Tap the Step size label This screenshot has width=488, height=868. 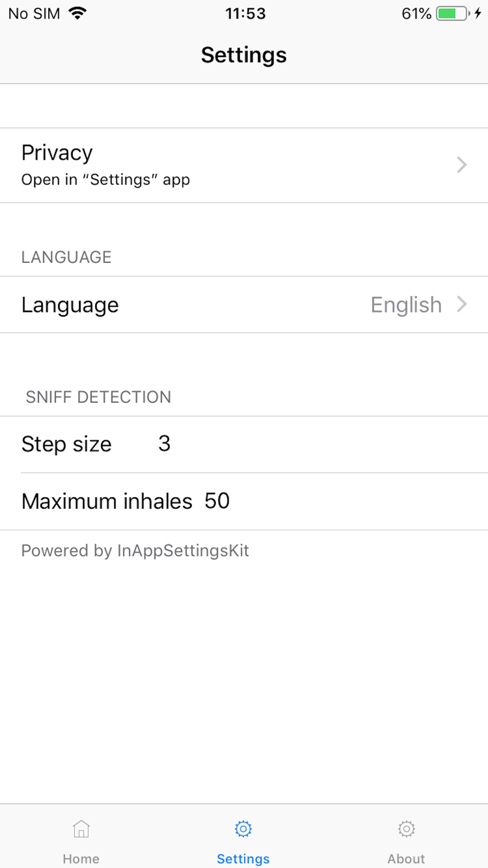[x=67, y=444]
